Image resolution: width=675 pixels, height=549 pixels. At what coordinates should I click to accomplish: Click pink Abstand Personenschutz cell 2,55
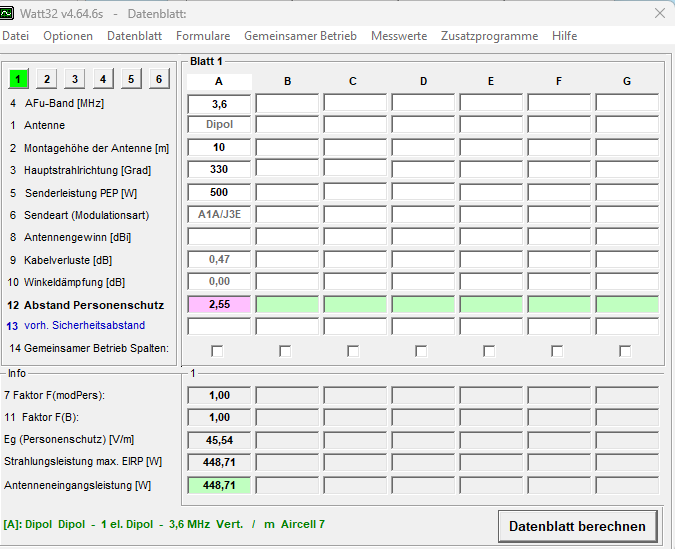[x=219, y=304]
